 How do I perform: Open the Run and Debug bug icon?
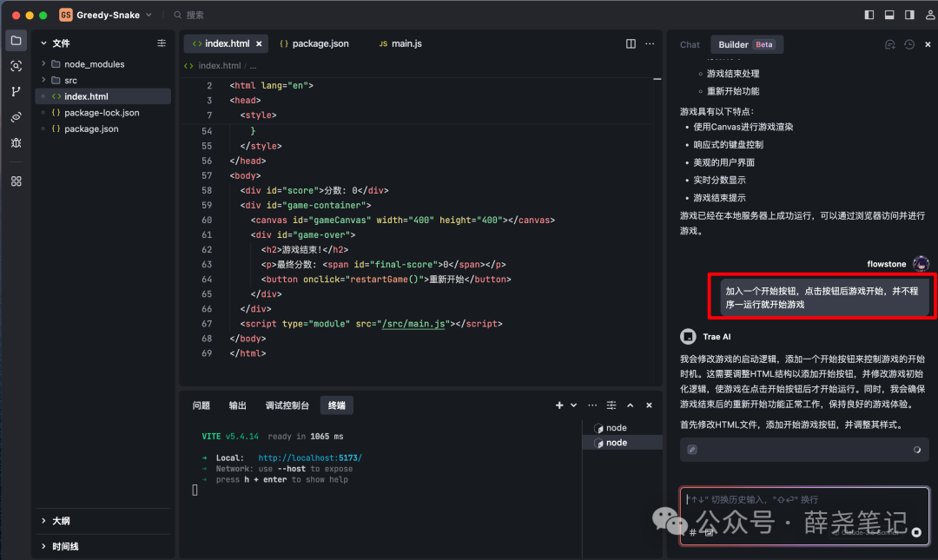(17, 142)
